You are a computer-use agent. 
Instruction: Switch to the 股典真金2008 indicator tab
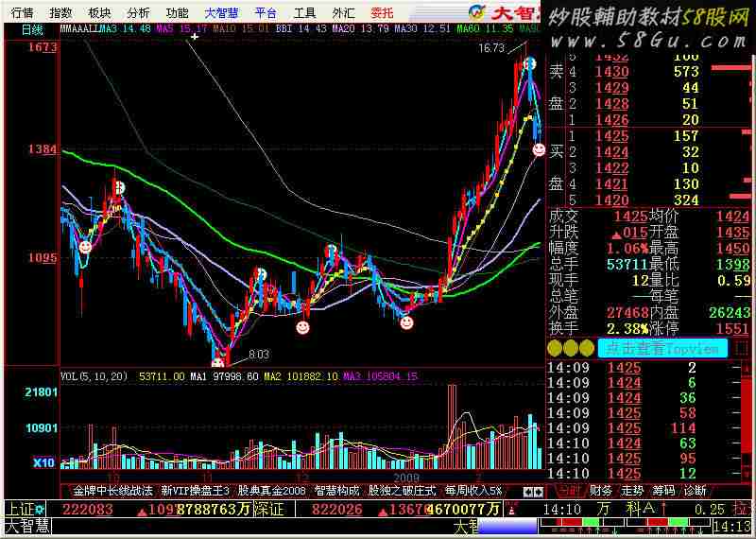272,491
